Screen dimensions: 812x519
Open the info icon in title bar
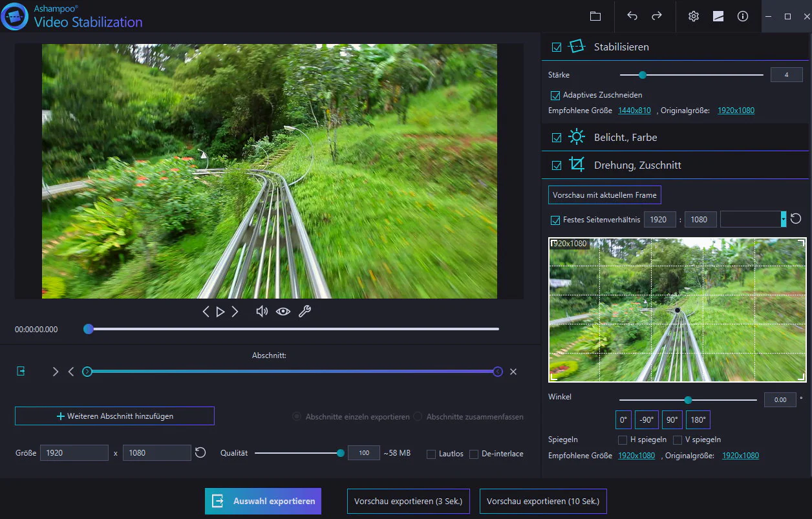(x=743, y=16)
